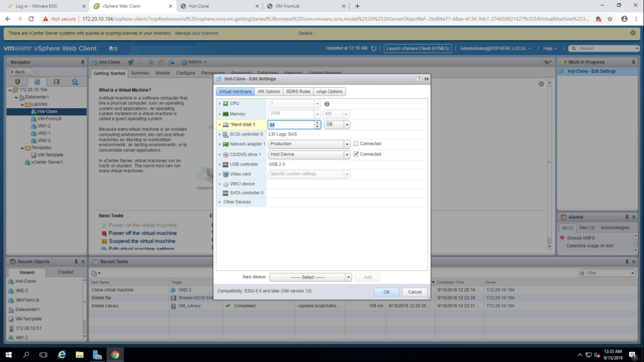
Task: Minimize the dialog with the double-arrow icon
Action: (x=427, y=79)
